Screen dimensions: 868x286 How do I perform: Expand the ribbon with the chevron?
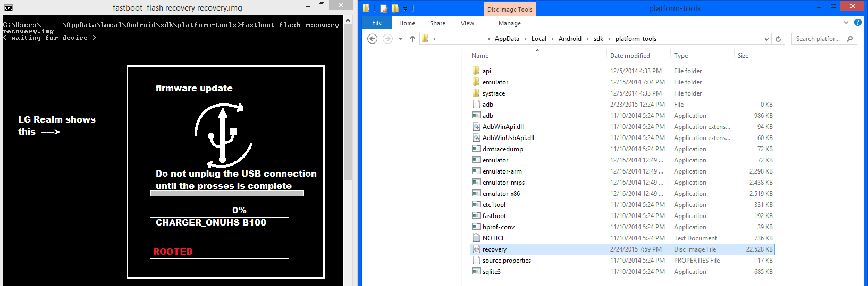coord(846,23)
